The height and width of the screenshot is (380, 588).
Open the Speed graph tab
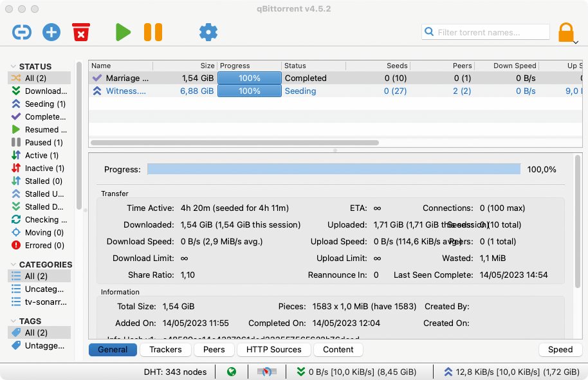[560, 350]
